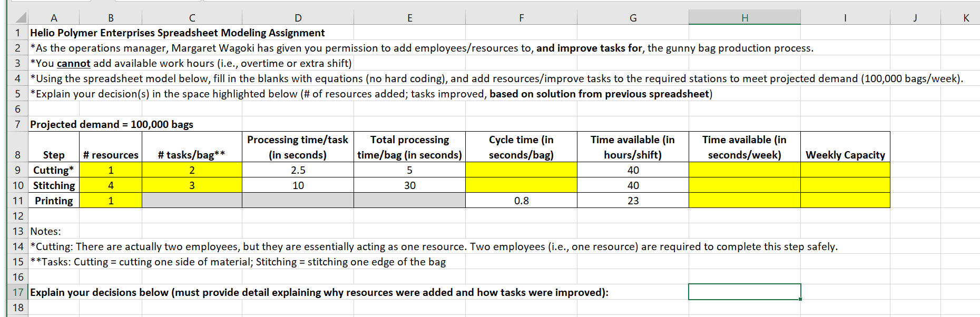The width and height of the screenshot is (980, 317).
Task: Click Stitching hours/shift cell in row 10
Action: [633, 185]
